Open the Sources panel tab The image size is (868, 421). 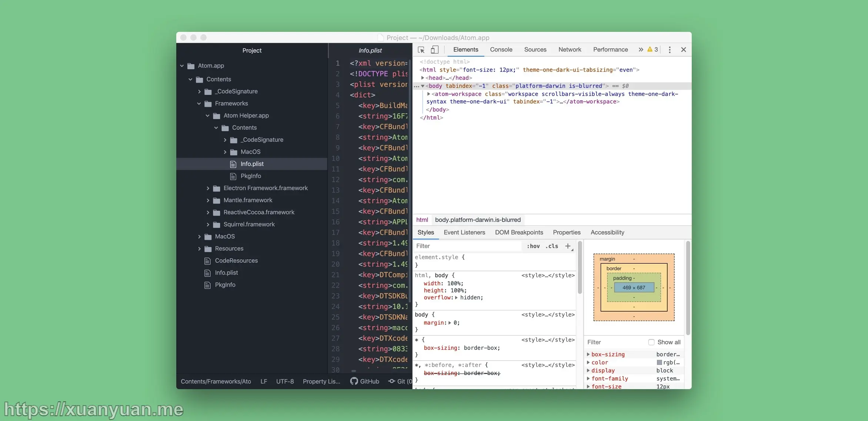(x=535, y=49)
